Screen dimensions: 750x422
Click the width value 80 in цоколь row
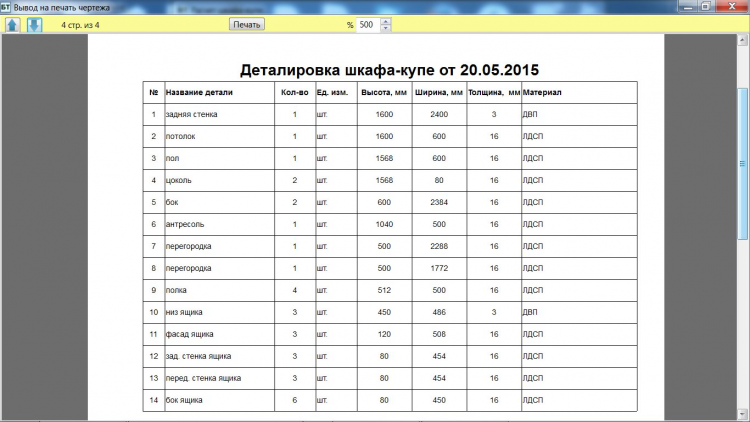(x=439, y=180)
